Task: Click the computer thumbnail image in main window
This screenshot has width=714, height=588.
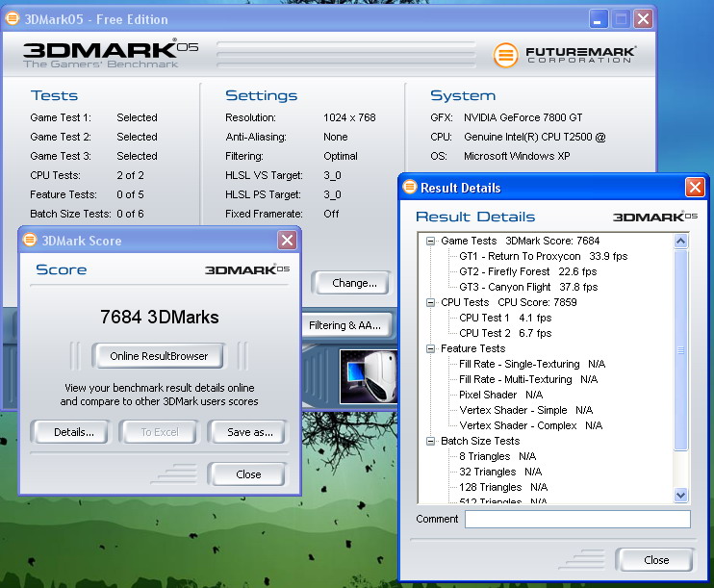Action: coord(369,376)
